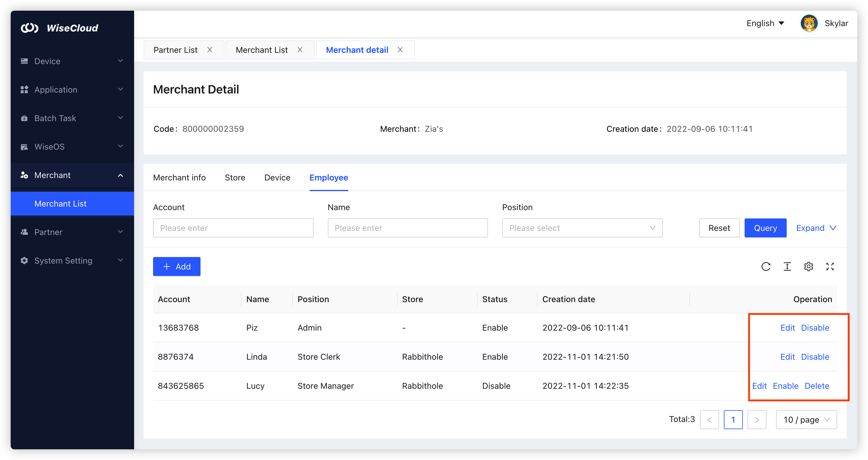Close the Merchant detail tab
The height and width of the screenshot is (460, 868).
click(x=400, y=50)
